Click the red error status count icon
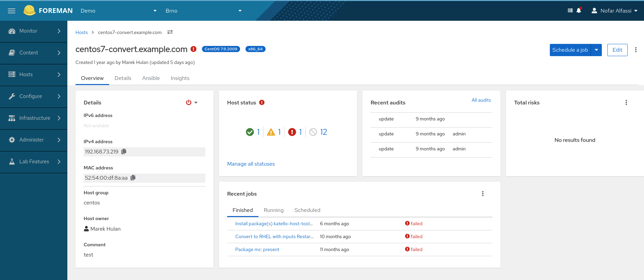 pyautogui.click(x=292, y=132)
